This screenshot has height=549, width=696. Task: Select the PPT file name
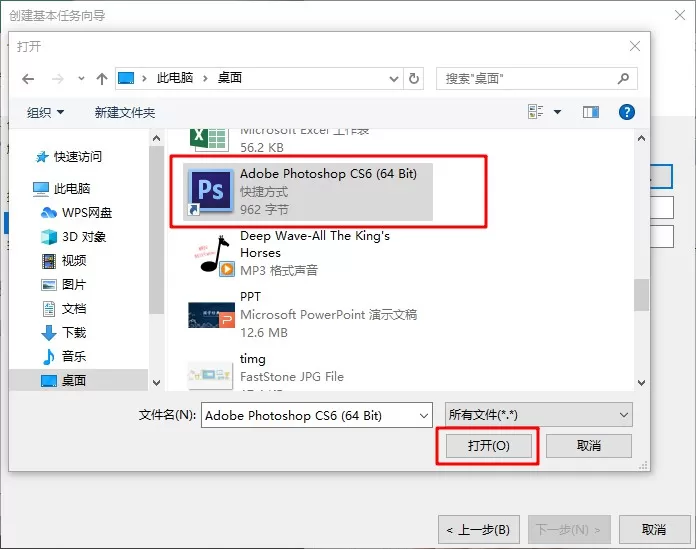pyautogui.click(x=250, y=296)
